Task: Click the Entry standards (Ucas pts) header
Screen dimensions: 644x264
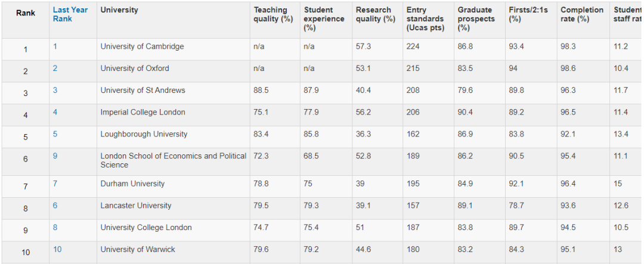Action: click(x=425, y=19)
